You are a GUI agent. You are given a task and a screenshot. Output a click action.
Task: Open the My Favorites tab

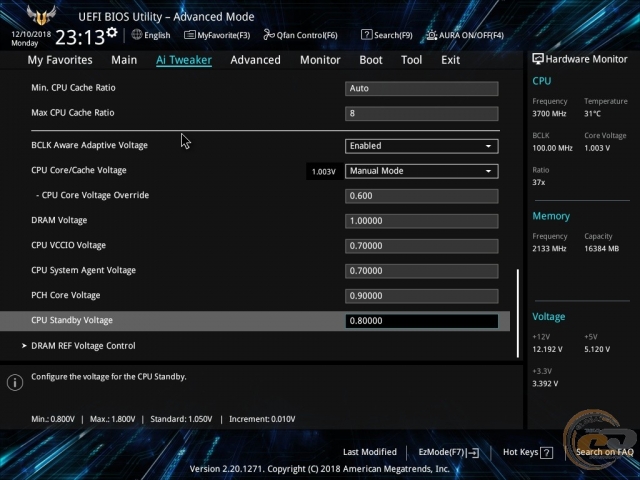click(60, 60)
